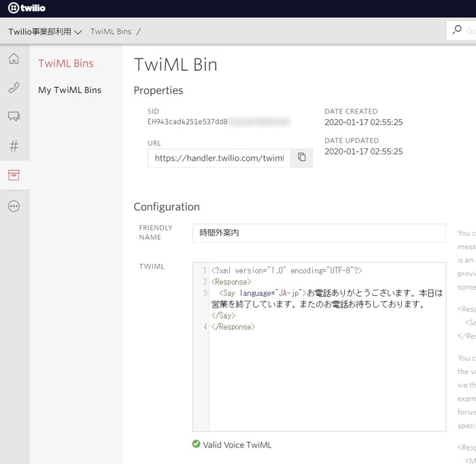Click the <Response> opening tag line

231,282
